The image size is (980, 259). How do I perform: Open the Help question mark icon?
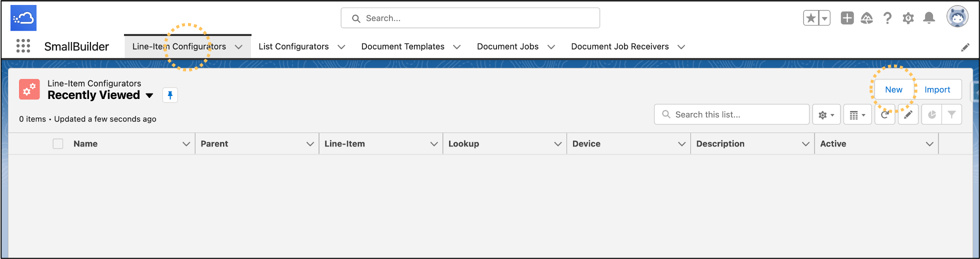point(887,18)
